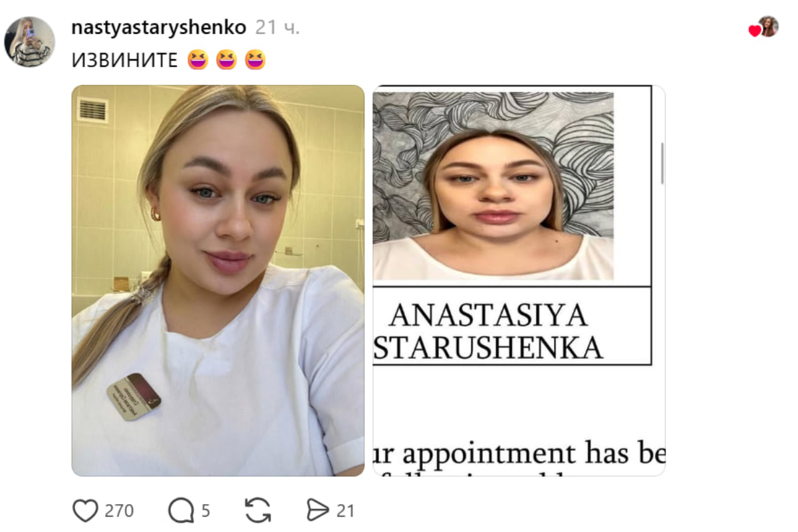This screenshot has width=798, height=532.
Task: Share the post with the paper plane icon
Action: [x=318, y=511]
